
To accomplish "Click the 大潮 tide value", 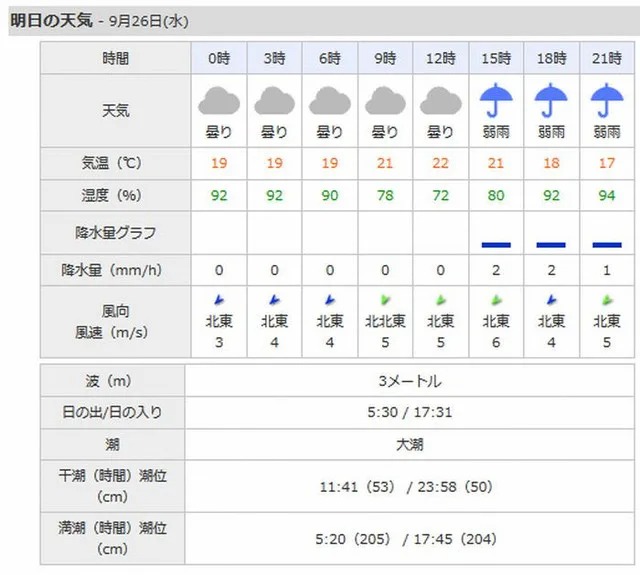I will tap(409, 444).
